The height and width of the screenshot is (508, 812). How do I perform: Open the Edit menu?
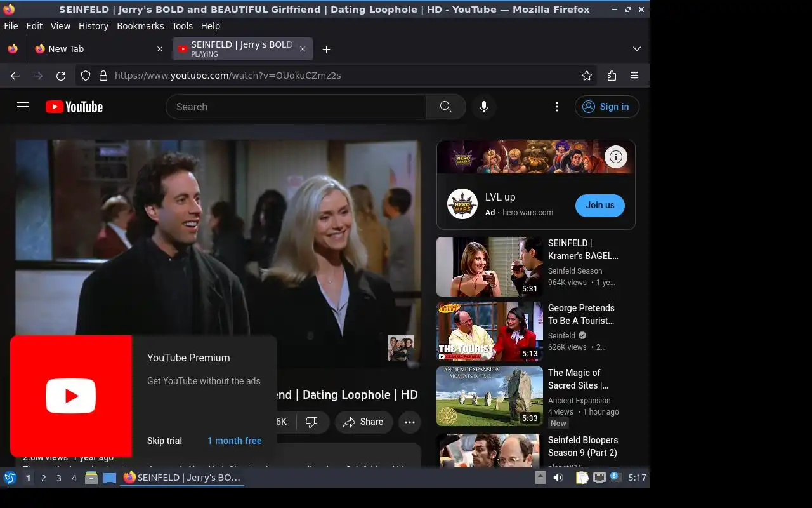[34, 26]
